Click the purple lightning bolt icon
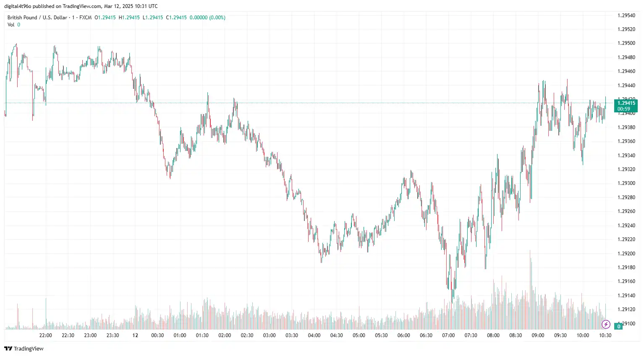 tap(606, 324)
